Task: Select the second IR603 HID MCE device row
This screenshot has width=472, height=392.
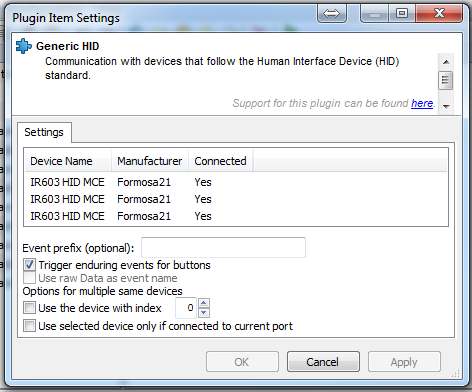Action: tap(236, 199)
